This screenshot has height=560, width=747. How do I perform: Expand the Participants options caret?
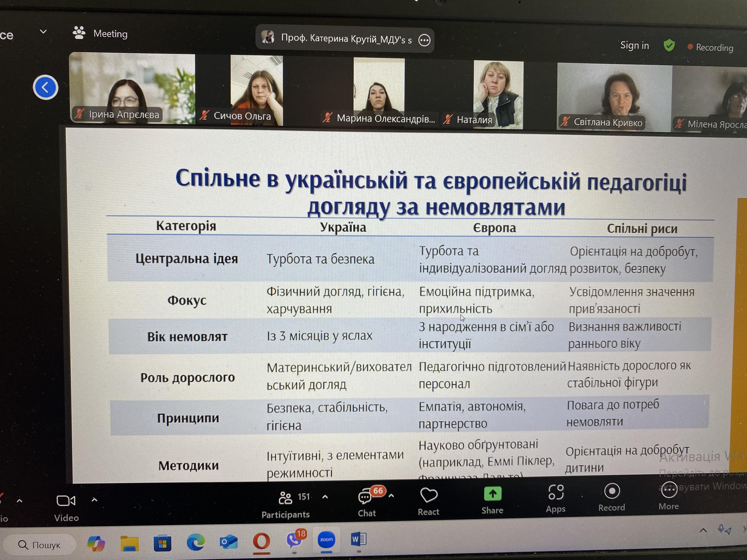[x=325, y=497]
